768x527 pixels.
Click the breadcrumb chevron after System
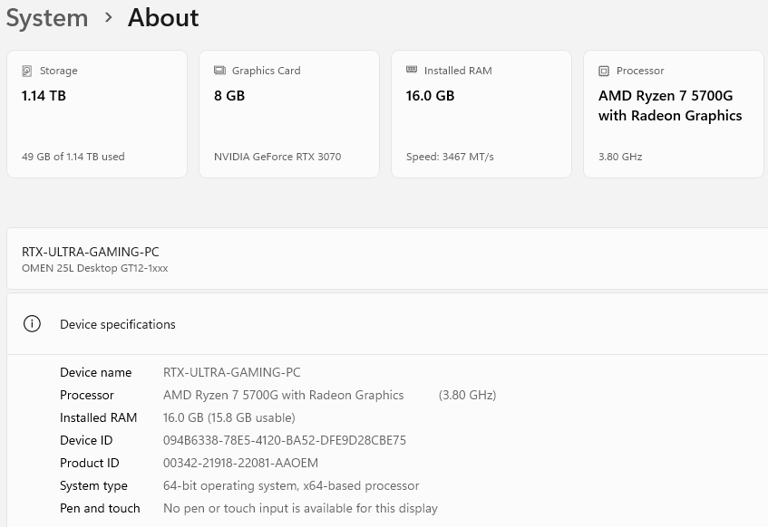(108, 18)
